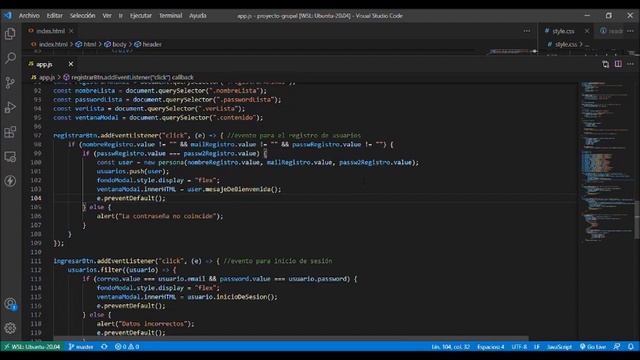
Task: Click body breadcrumb item
Action: (x=119, y=44)
